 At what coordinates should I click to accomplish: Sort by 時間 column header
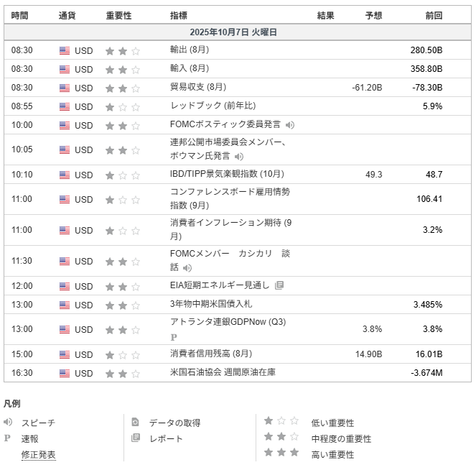coord(20,15)
